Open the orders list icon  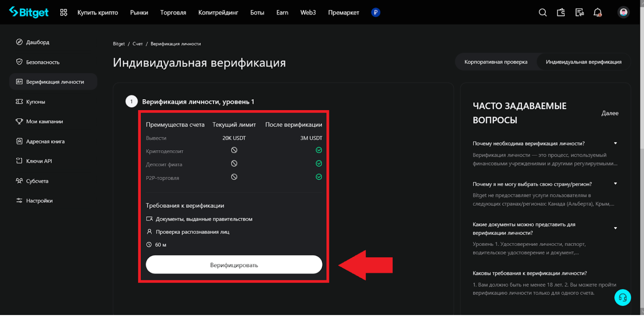click(579, 12)
